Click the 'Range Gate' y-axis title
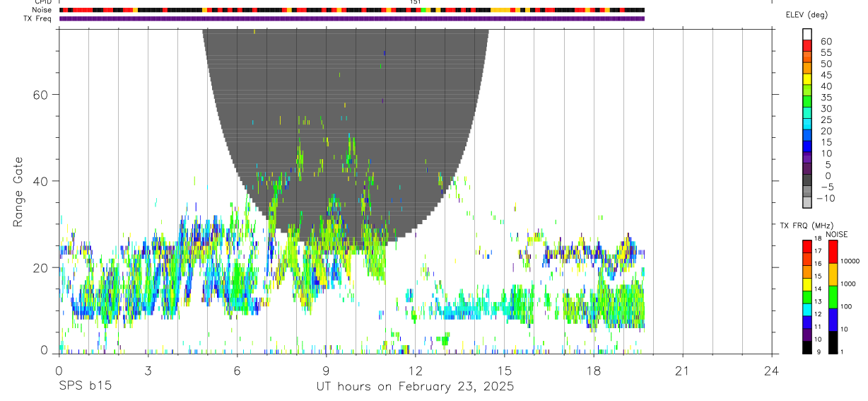 click(x=18, y=192)
